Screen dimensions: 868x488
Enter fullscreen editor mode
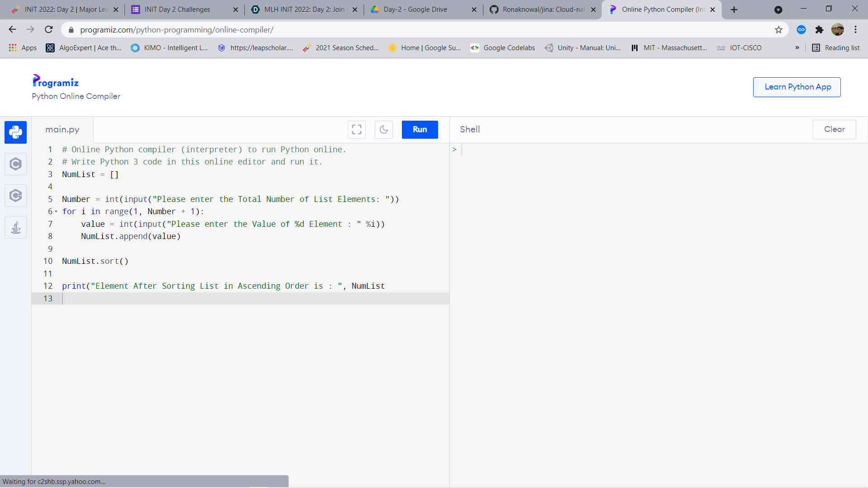357,130
